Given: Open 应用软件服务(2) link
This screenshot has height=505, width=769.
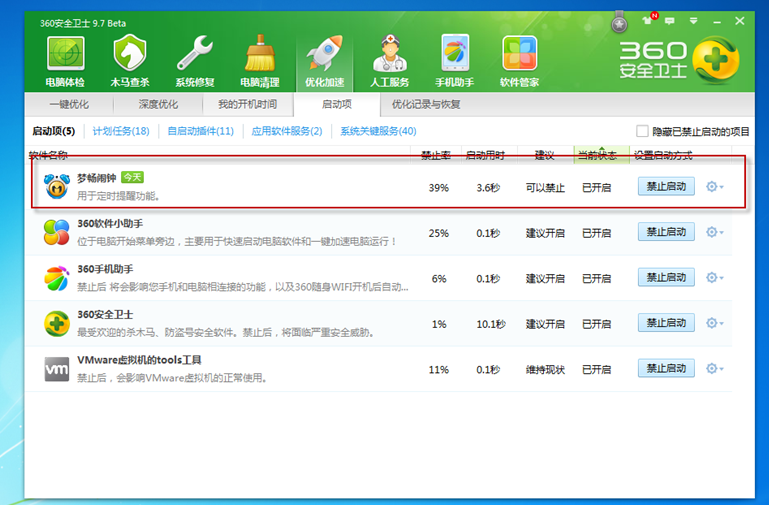Looking at the screenshot, I should [x=287, y=131].
